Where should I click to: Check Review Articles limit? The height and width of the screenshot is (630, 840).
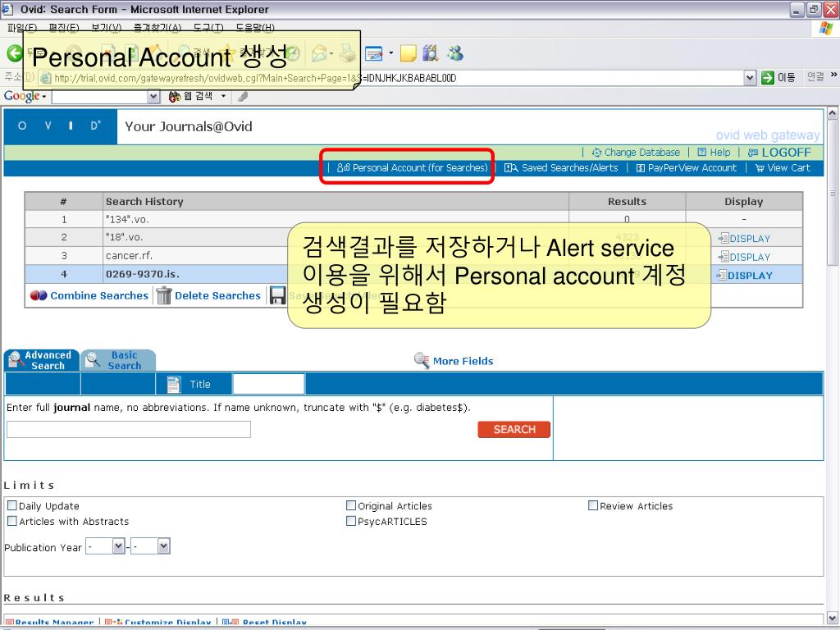click(x=593, y=505)
